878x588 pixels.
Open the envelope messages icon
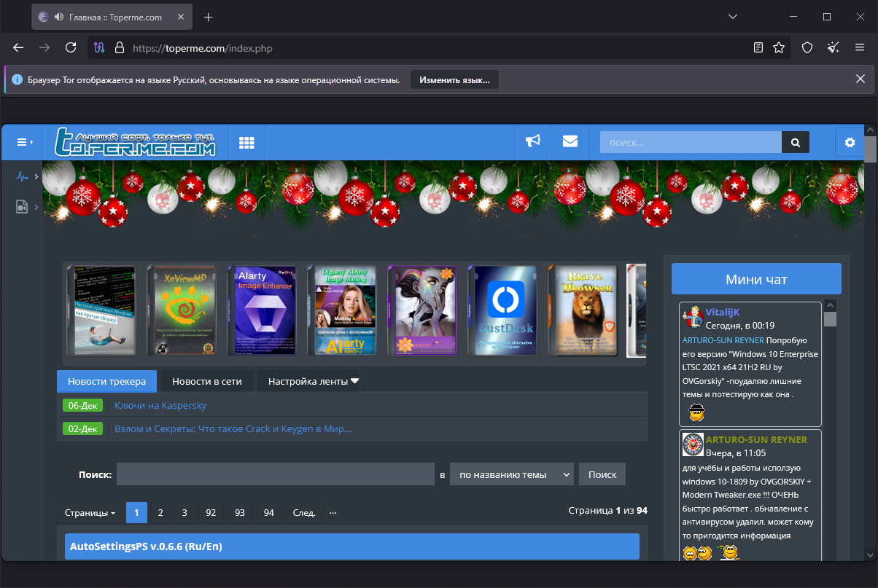click(x=570, y=141)
